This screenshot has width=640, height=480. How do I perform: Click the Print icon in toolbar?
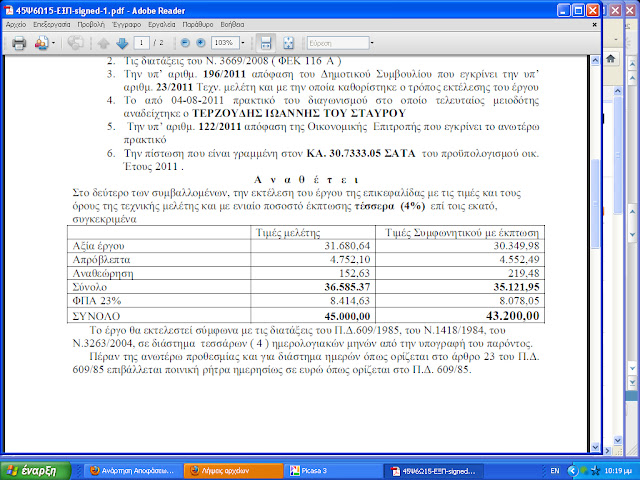(19, 42)
